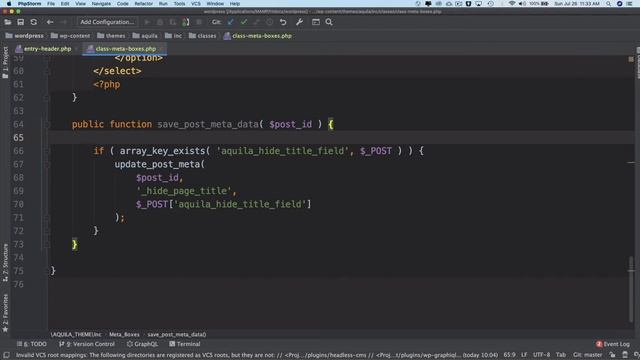Click the lock read-only status icon
Viewport: 640px width, 360px height.
612,355
